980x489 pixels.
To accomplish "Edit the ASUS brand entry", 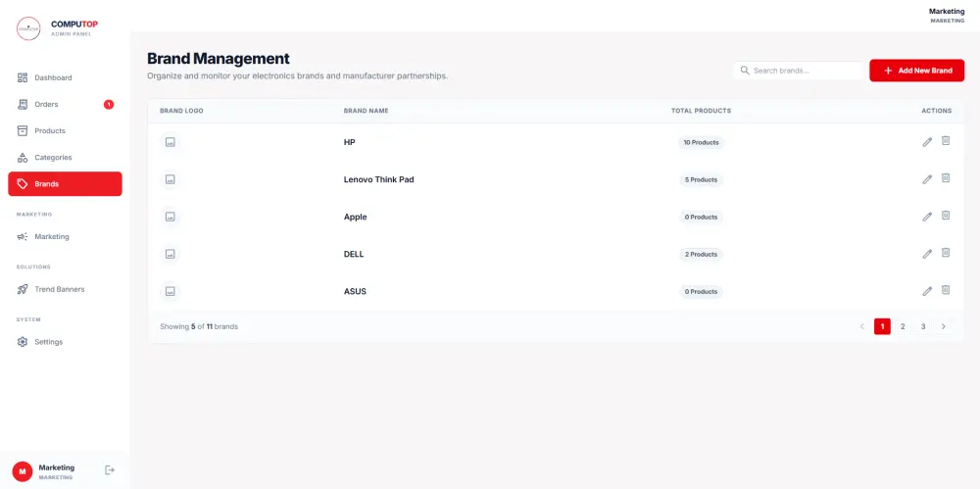I will (927, 291).
